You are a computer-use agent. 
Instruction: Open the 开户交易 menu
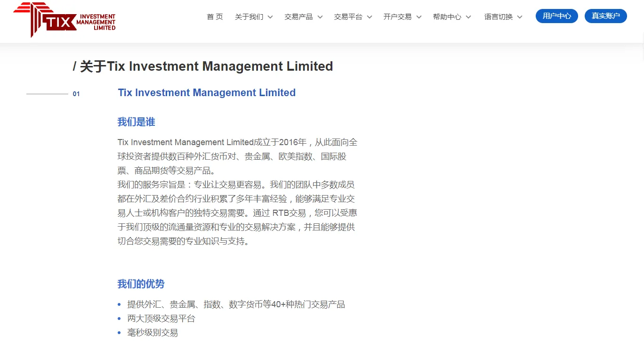point(397,16)
